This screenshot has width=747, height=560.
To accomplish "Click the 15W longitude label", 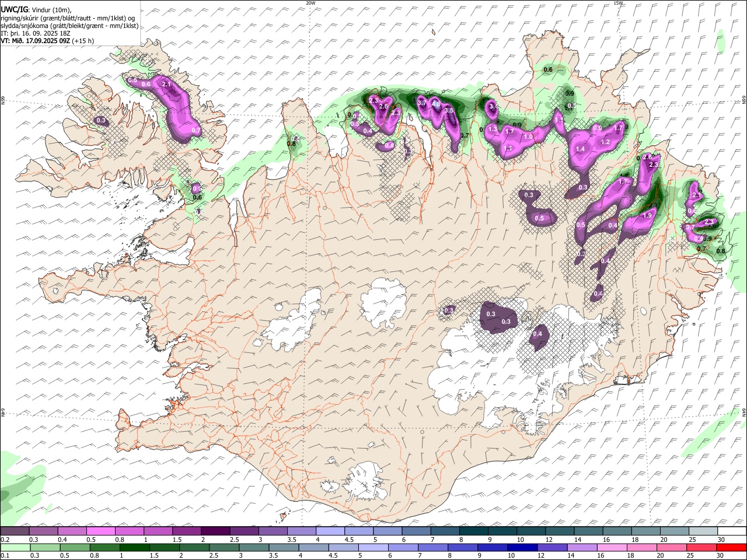I will 618,3.
